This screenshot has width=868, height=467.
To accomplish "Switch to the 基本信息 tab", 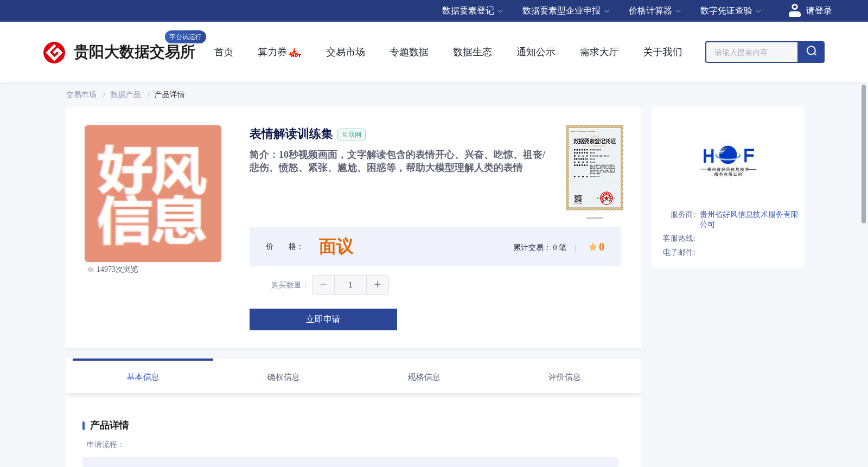I will (143, 377).
